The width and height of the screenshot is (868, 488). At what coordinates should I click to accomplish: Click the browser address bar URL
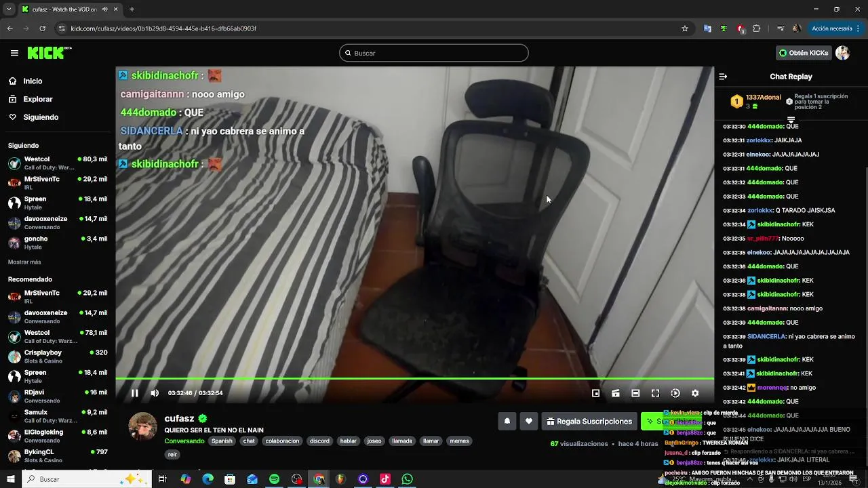pos(163,28)
